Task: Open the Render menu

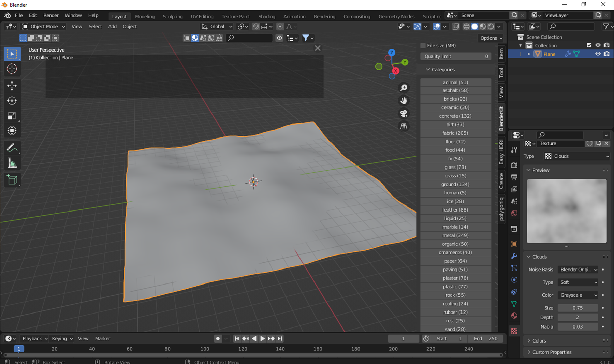Action: [51, 15]
